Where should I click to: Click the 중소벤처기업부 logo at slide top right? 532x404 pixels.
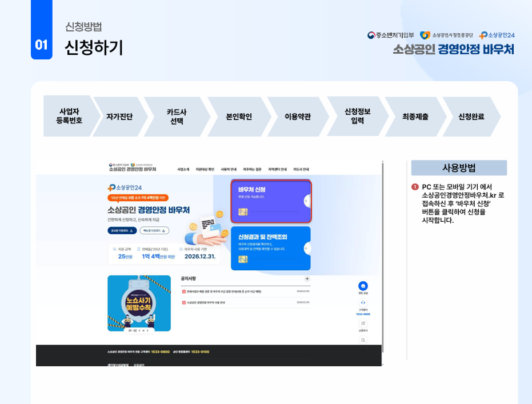pos(390,35)
